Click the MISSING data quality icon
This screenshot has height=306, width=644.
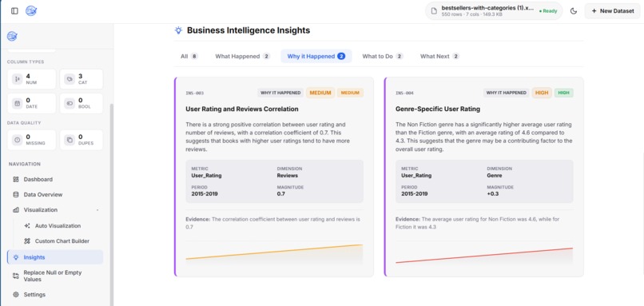click(x=18, y=140)
